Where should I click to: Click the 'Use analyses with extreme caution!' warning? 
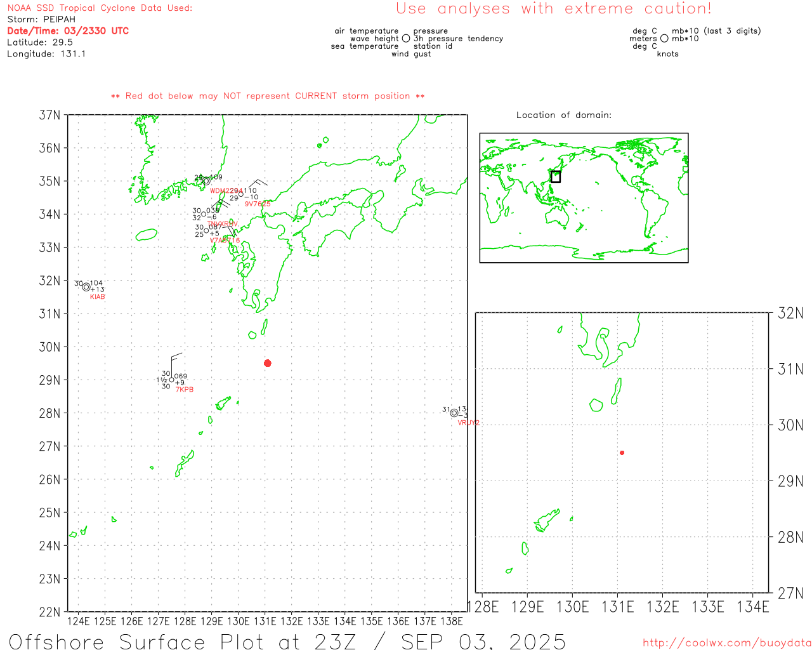coord(554,9)
